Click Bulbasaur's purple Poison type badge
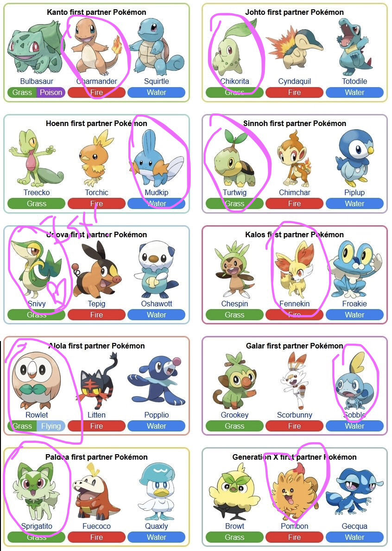This screenshot has height=551, width=392. click(x=51, y=92)
